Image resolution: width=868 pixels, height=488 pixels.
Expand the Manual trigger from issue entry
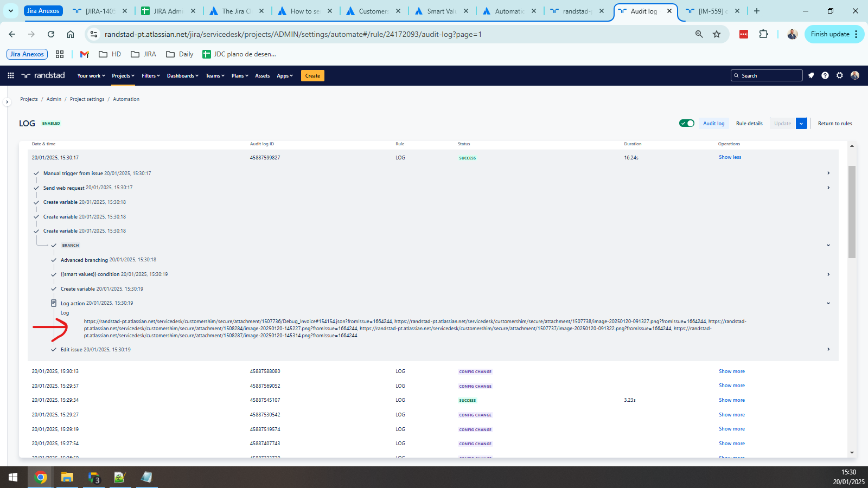(828, 173)
